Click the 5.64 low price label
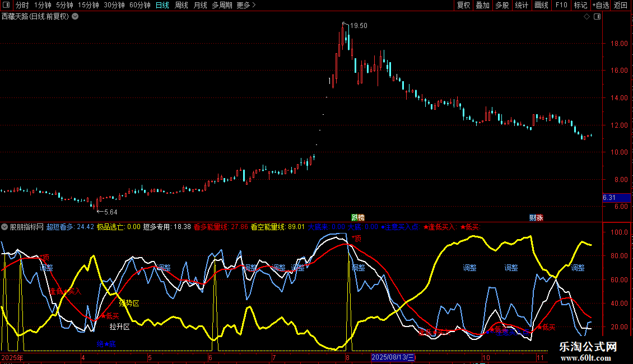 click(x=110, y=212)
